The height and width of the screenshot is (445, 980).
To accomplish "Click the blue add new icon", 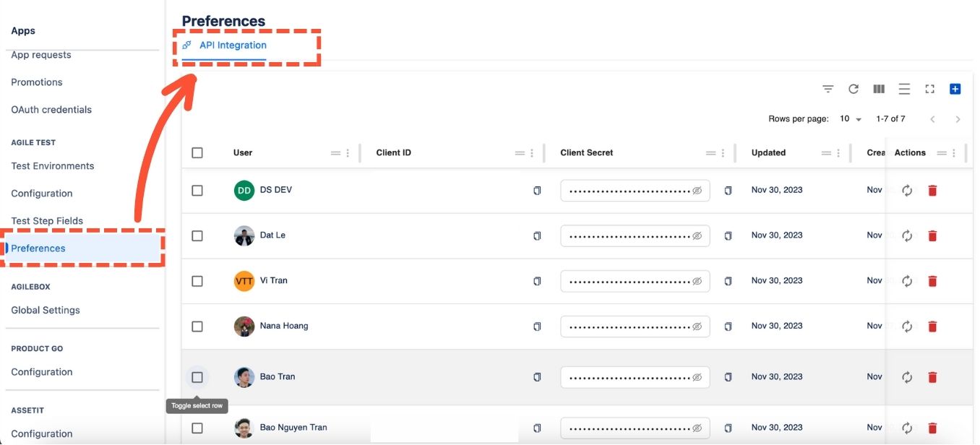I will 955,89.
